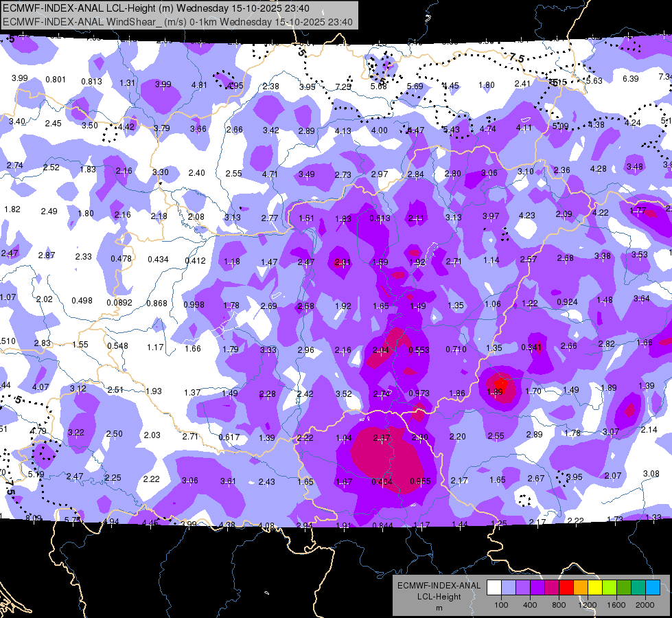Pick the orange swatch in the LCL legend
Screen dimensions: 672x618
tap(581, 587)
